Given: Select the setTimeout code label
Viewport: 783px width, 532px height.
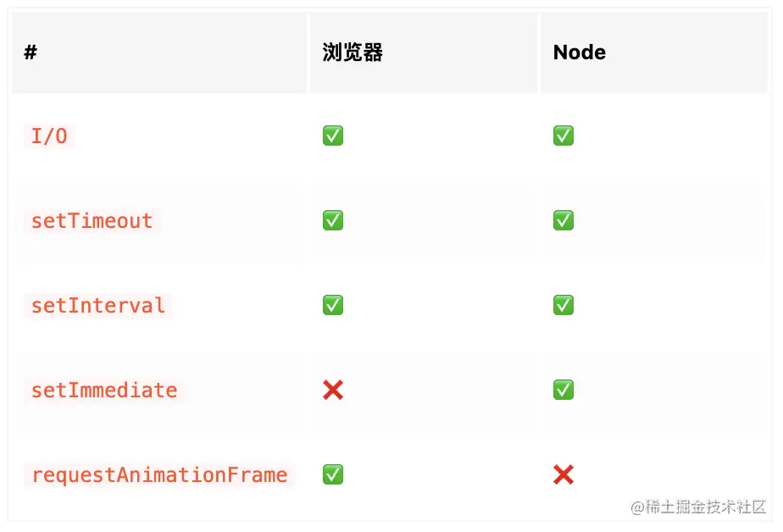Looking at the screenshot, I should coord(92,221).
